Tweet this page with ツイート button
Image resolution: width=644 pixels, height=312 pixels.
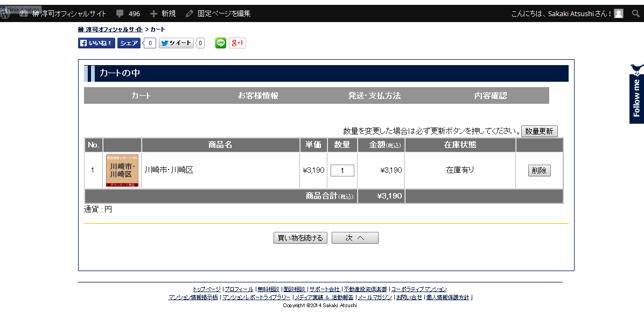(x=176, y=44)
